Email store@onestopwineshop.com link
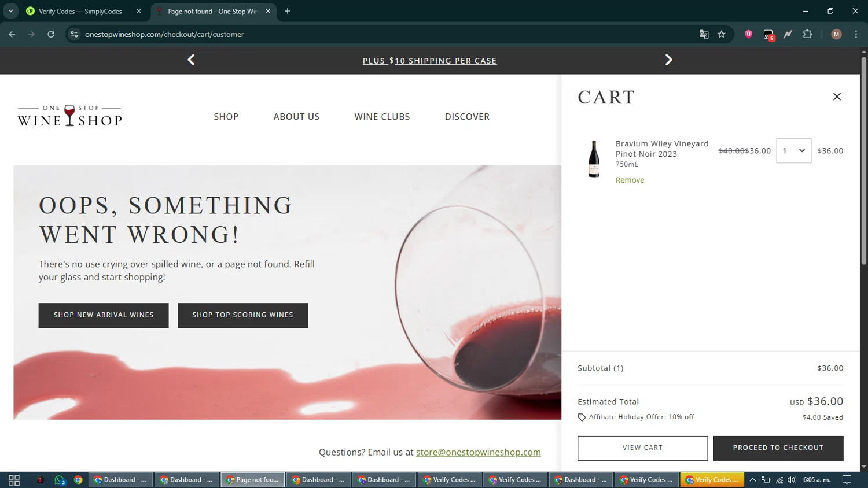Viewport: 868px width, 488px height. click(479, 452)
